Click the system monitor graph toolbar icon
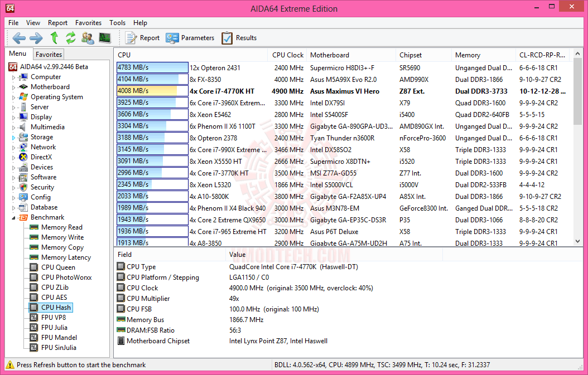The image size is (588, 375). pos(105,38)
